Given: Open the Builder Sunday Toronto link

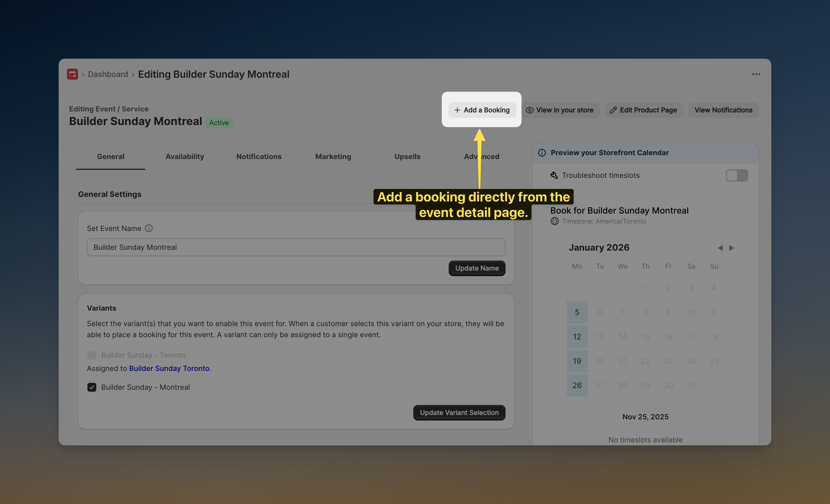Looking at the screenshot, I should tap(169, 368).
